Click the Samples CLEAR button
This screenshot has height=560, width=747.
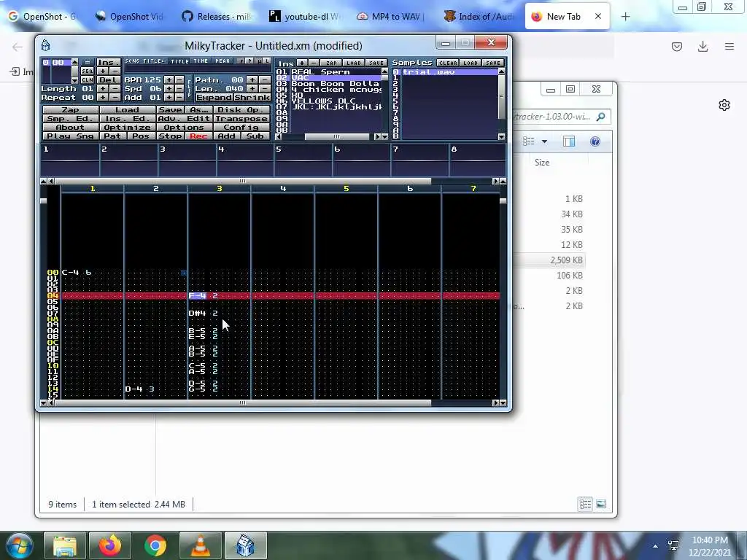[448, 63]
